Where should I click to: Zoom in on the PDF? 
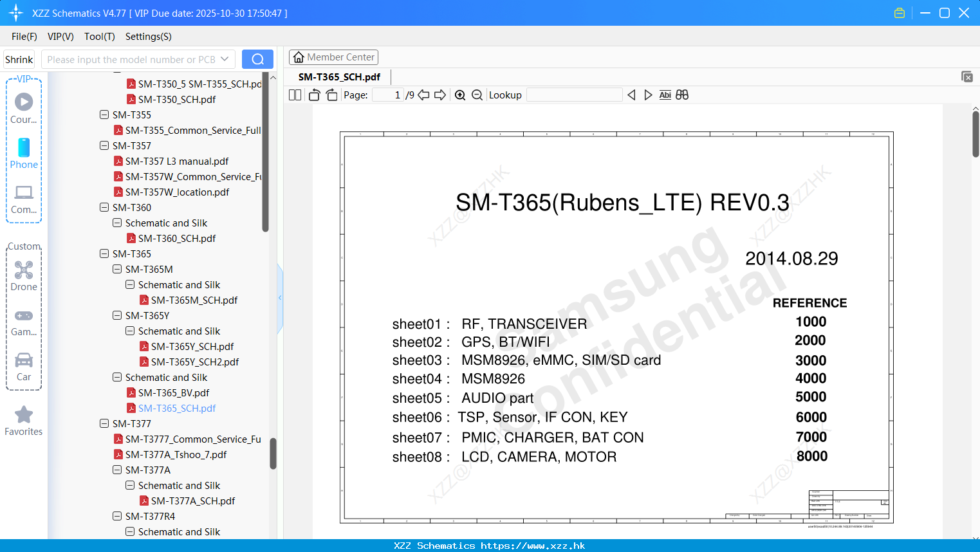pyautogui.click(x=460, y=95)
